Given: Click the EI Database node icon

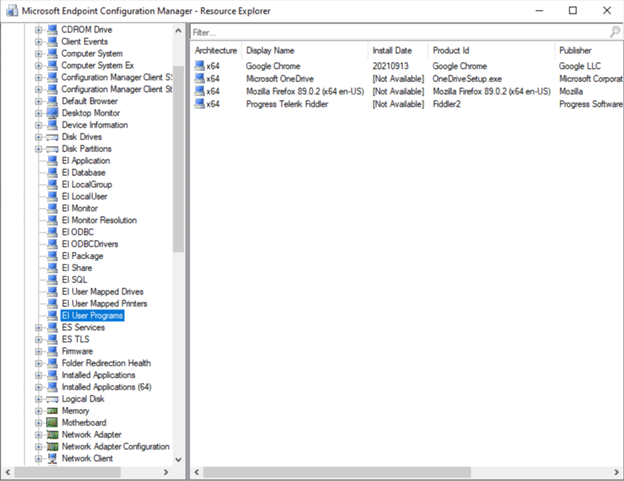Looking at the screenshot, I should click(x=52, y=173).
